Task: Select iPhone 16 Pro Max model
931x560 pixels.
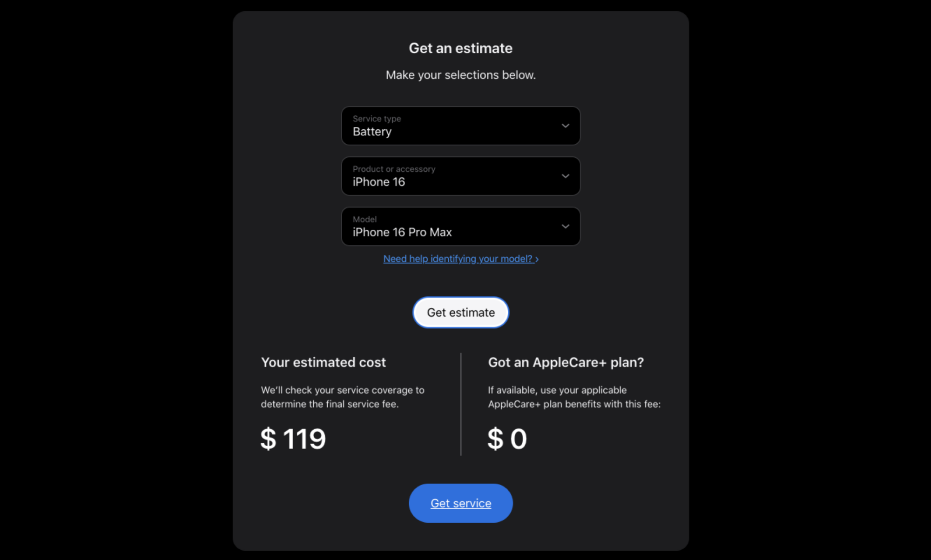Action: coord(460,227)
